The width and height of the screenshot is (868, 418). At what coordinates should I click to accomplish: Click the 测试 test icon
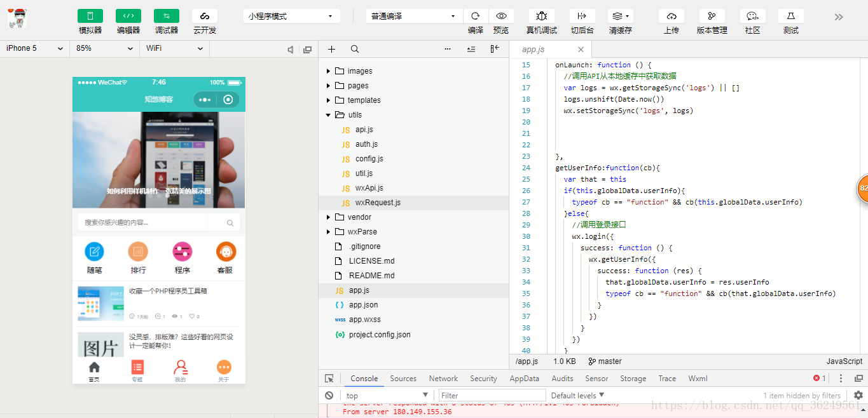click(791, 16)
